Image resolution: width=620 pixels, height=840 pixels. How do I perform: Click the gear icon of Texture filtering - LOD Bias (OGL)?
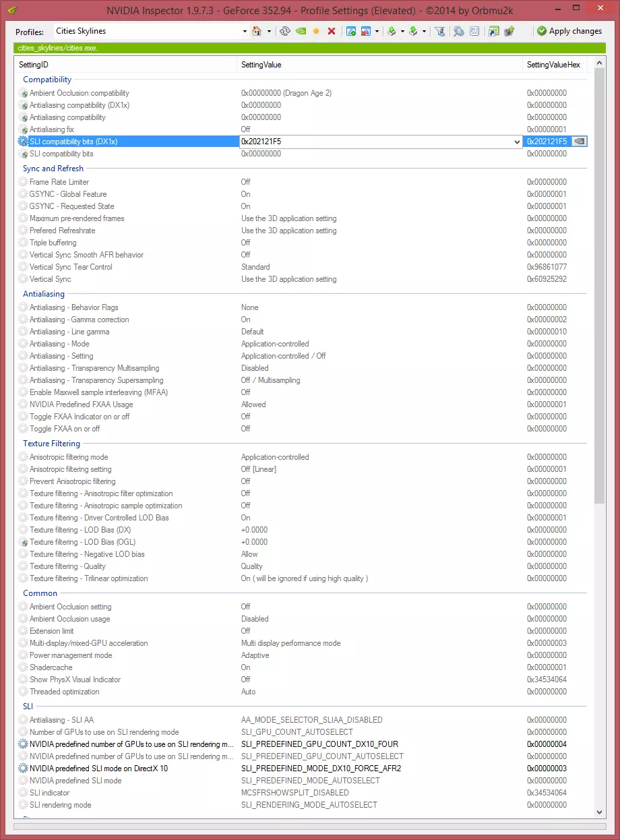pyautogui.click(x=24, y=542)
